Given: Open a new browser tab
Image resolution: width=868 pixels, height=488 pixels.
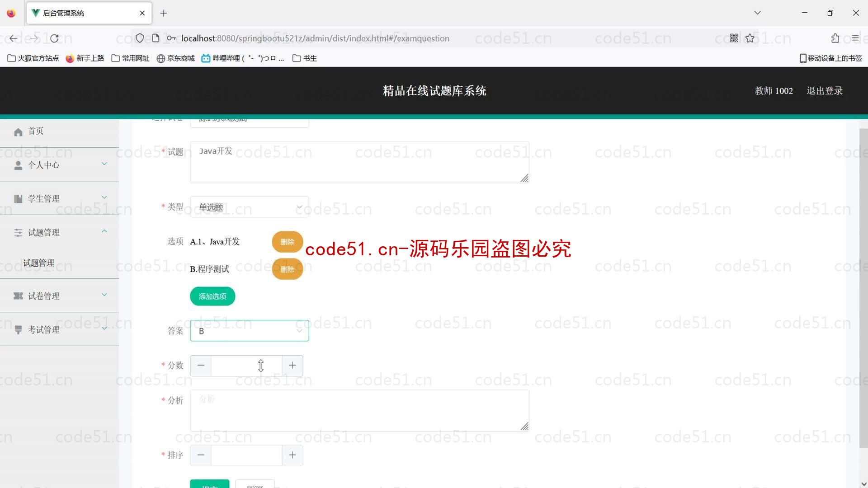Looking at the screenshot, I should point(164,13).
